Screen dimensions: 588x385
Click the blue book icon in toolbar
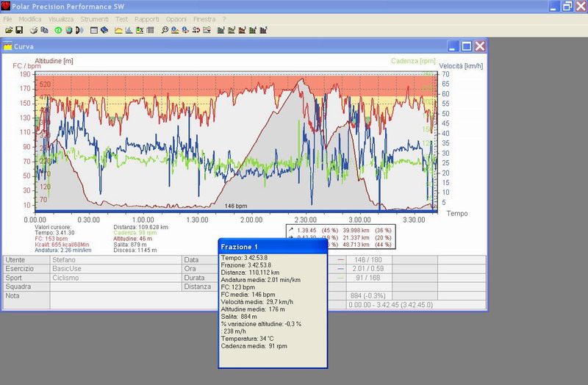(x=104, y=30)
